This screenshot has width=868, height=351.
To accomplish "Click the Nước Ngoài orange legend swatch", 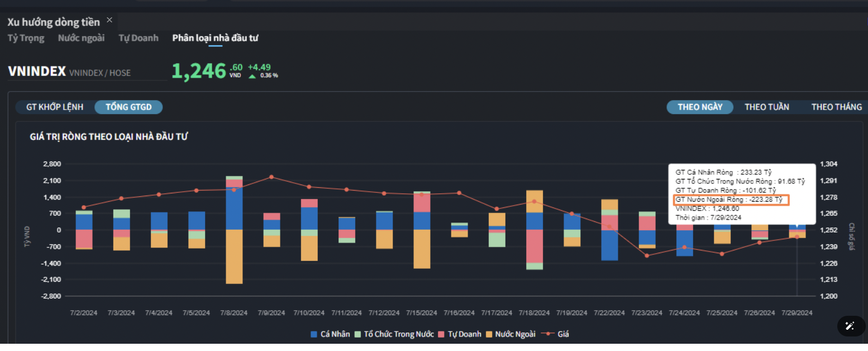I will click(489, 334).
